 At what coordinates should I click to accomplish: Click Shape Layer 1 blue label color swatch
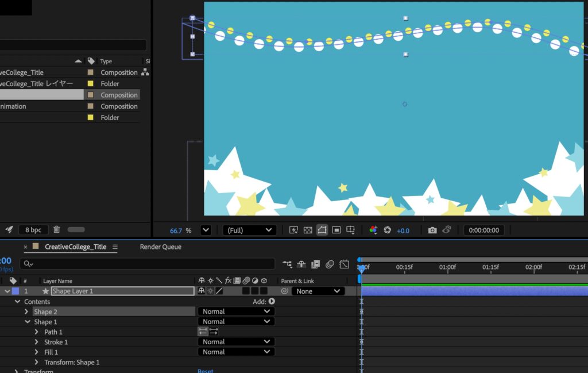(16, 291)
